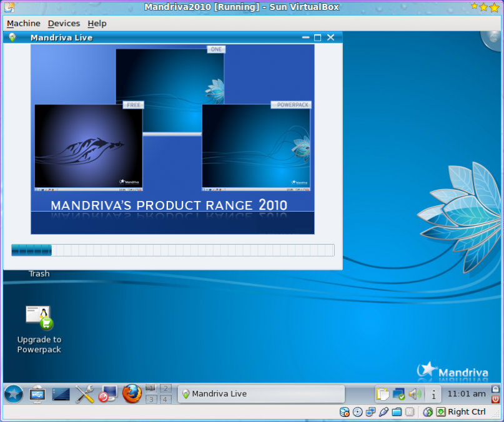Click the Mandriva Live loading progress bar
The image size is (504, 422).
pos(172,250)
